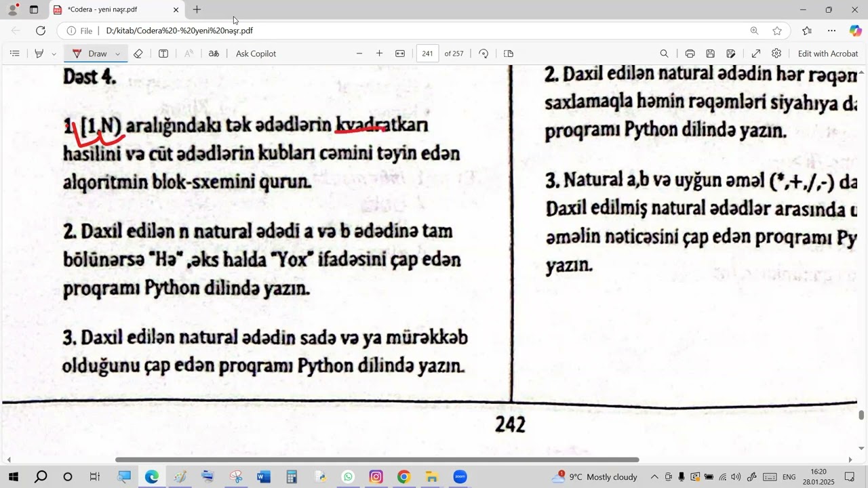Select the Highlight tool
This screenshot has height=488, width=868.
[39, 54]
